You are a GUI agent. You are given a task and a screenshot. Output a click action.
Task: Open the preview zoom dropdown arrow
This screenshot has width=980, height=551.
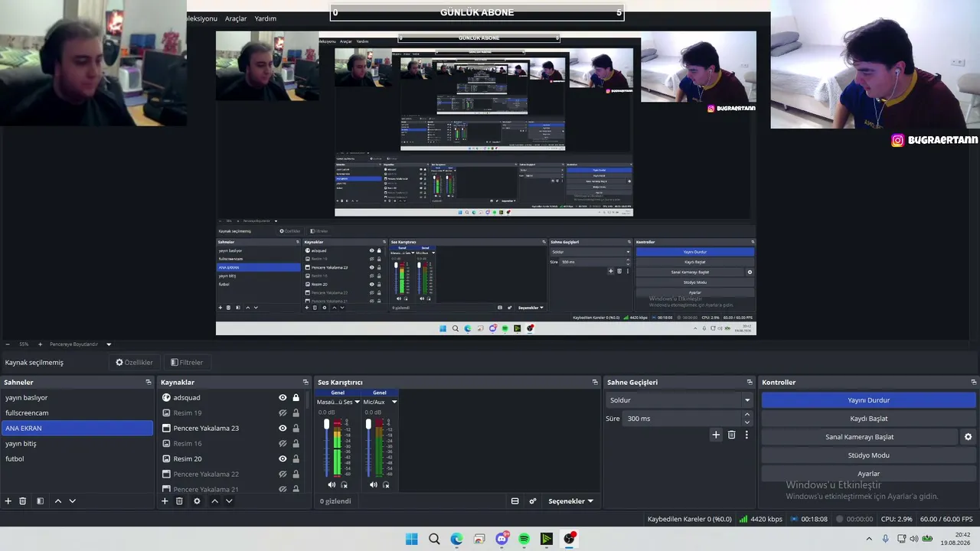pos(109,344)
